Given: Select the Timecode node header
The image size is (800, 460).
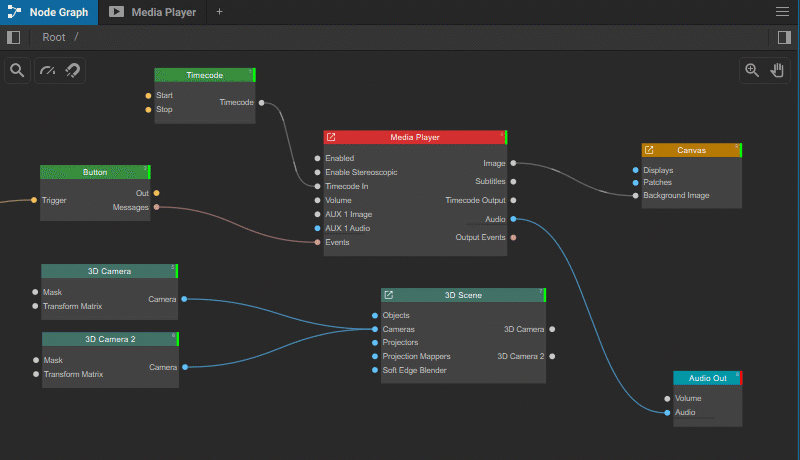Looking at the screenshot, I should (x=205, y=75).
